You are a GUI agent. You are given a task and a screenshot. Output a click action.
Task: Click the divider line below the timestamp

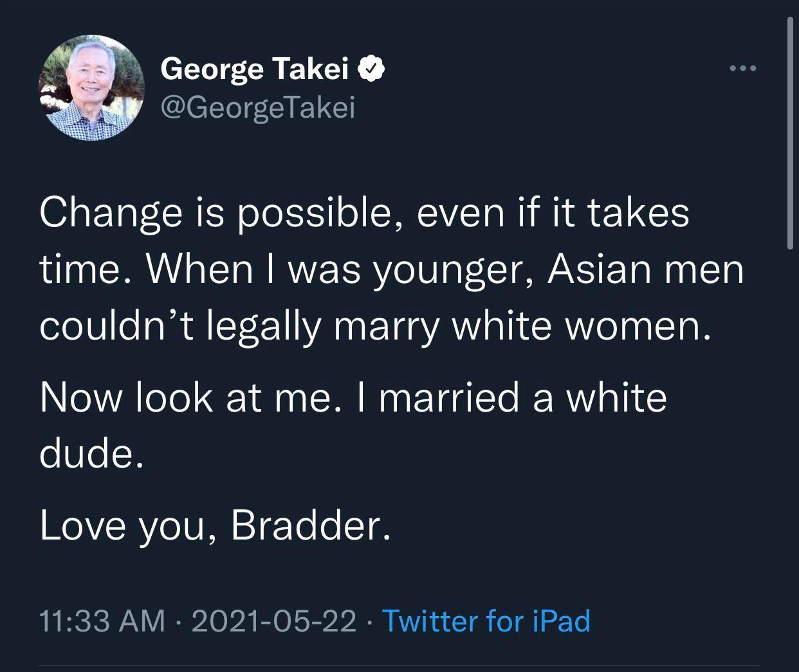pyautogui.click(x=399, y=665)
